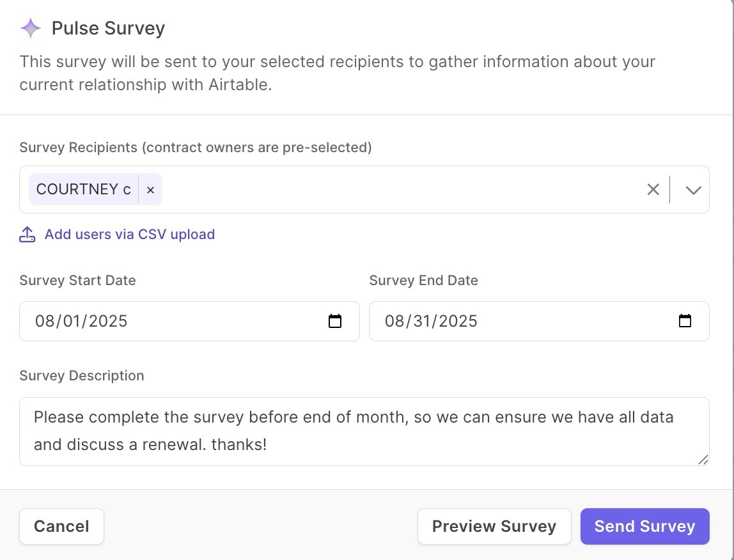The width and height of the screenshot is (734, 560).
Task: Click the Preview Survey button
Action: [494, 526]
